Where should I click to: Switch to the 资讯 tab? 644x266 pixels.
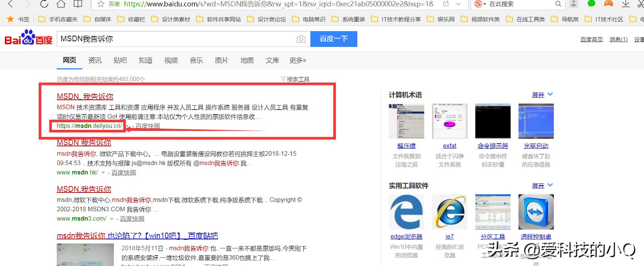(95, 60)
